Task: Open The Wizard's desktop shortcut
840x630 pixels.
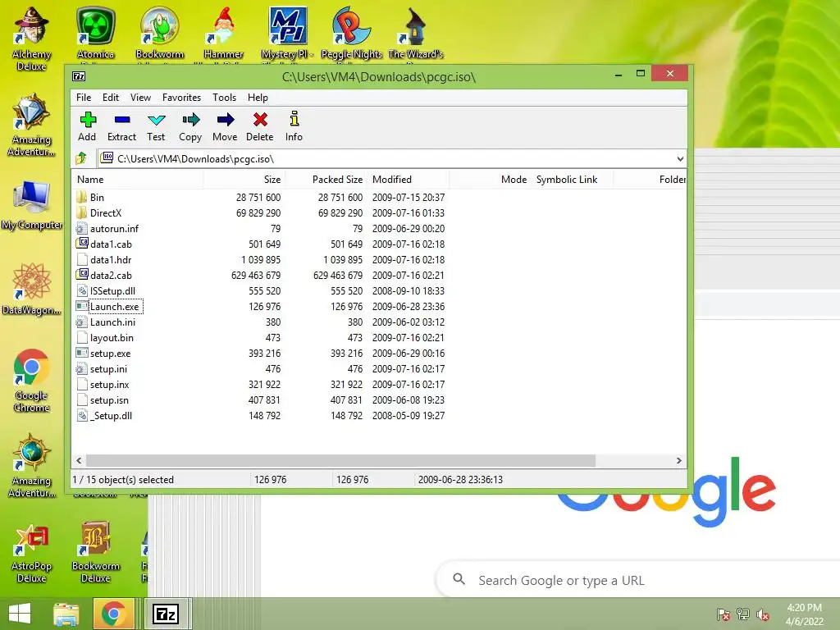Action: click(x=416, y=33)
